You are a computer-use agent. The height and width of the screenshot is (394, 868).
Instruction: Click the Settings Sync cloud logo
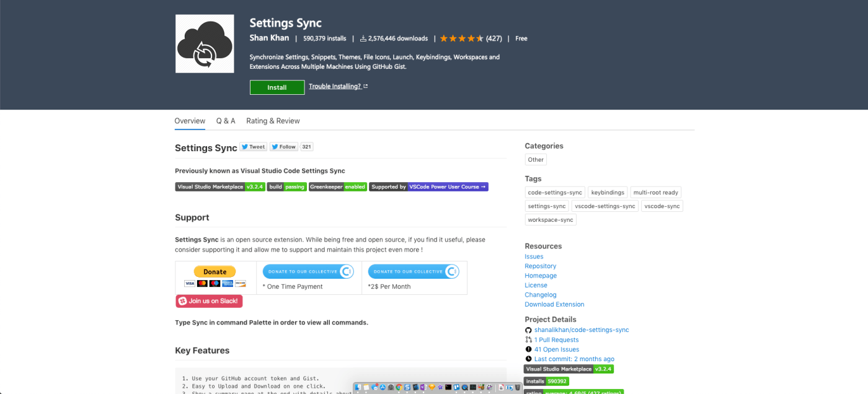[205, 44]
